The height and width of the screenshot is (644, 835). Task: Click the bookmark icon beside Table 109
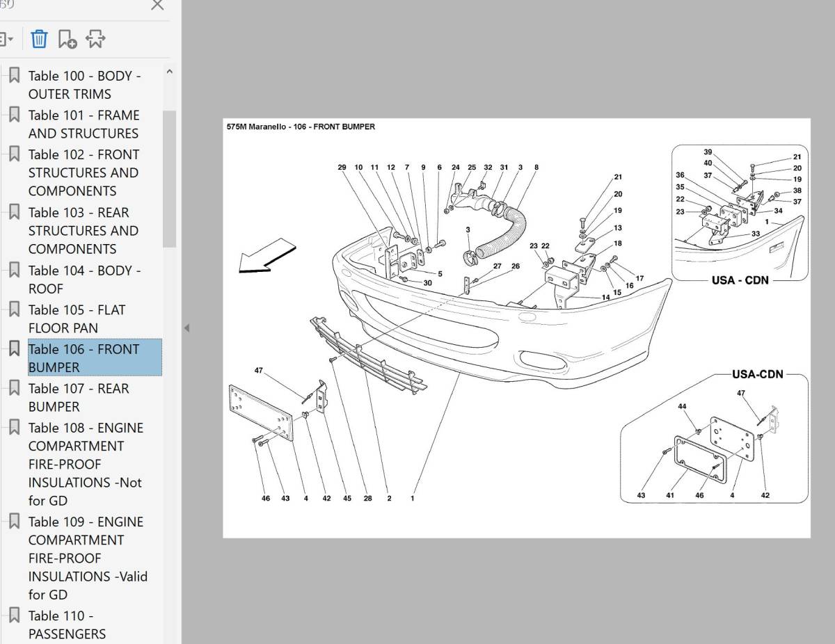(x=14, y=522)
